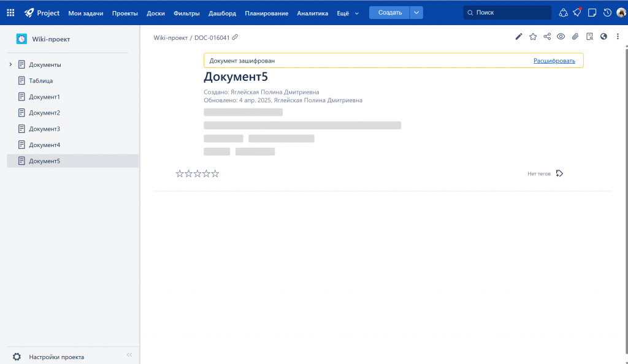
Task: Click the Расшифровать link
Action: [554, 61]
